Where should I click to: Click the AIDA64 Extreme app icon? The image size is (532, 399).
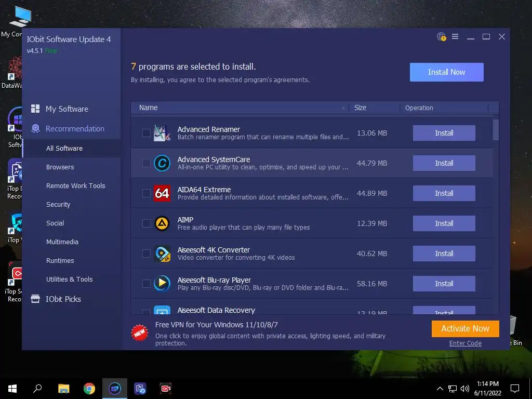coord(162,193)
